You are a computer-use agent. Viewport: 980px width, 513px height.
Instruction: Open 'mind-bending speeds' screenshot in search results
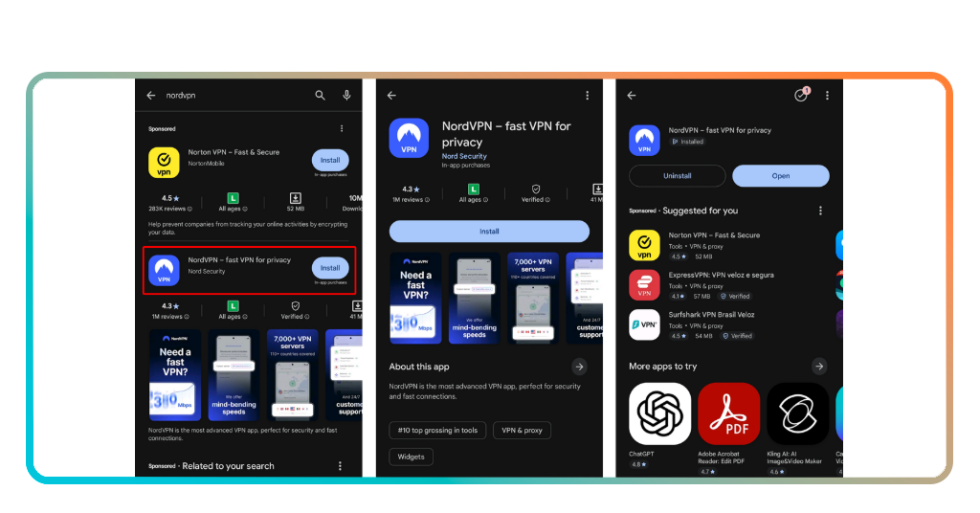[234, 375]
